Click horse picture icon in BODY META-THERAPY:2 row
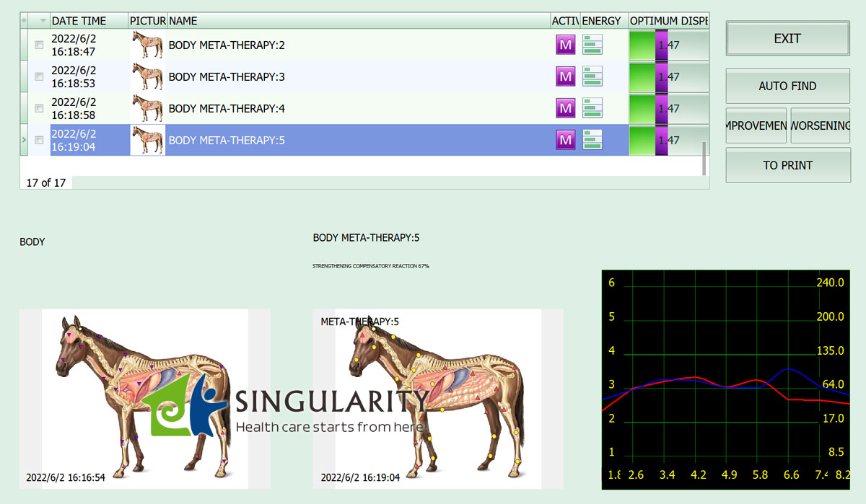 tap(147, 45)
